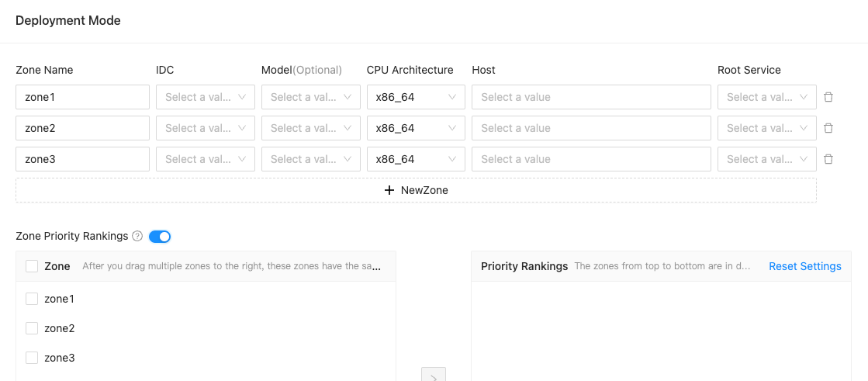
Task: Select all zones with header Zone checkbox
Action: (32, 266)
